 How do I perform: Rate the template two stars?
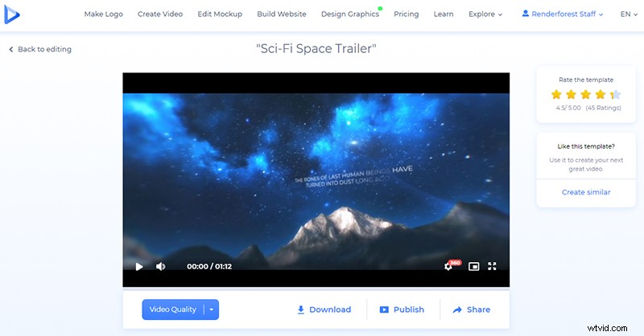pos(572,95)
